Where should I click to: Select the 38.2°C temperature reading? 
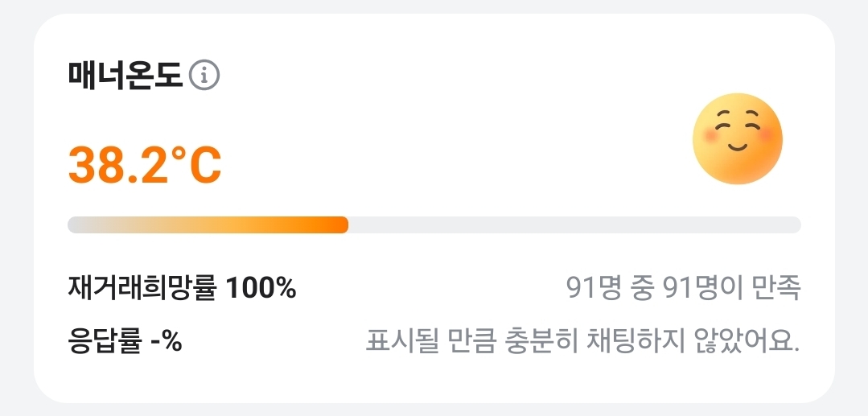(x=145, y=166)
